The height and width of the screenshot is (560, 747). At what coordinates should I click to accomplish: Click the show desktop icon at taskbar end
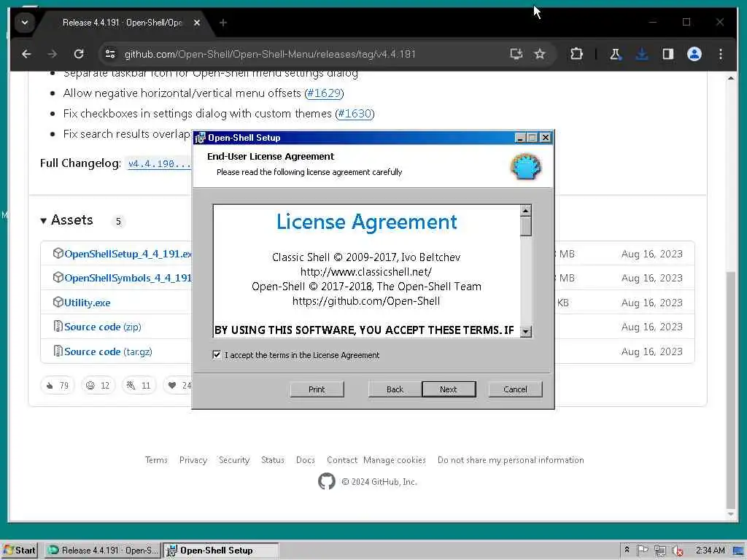738,551
